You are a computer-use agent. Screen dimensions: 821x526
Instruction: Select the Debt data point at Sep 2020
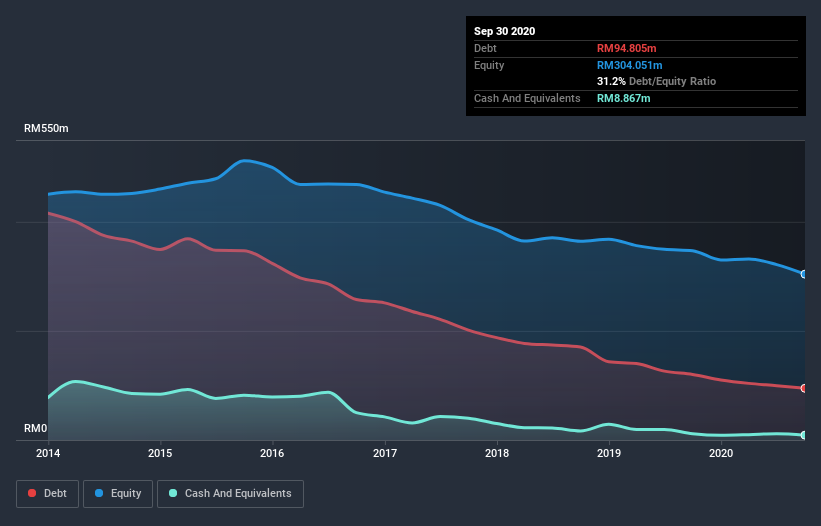[x=804, y=388]
